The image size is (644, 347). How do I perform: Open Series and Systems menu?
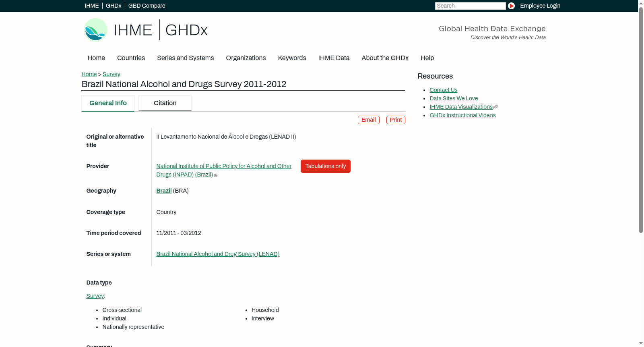click(185, 58)
